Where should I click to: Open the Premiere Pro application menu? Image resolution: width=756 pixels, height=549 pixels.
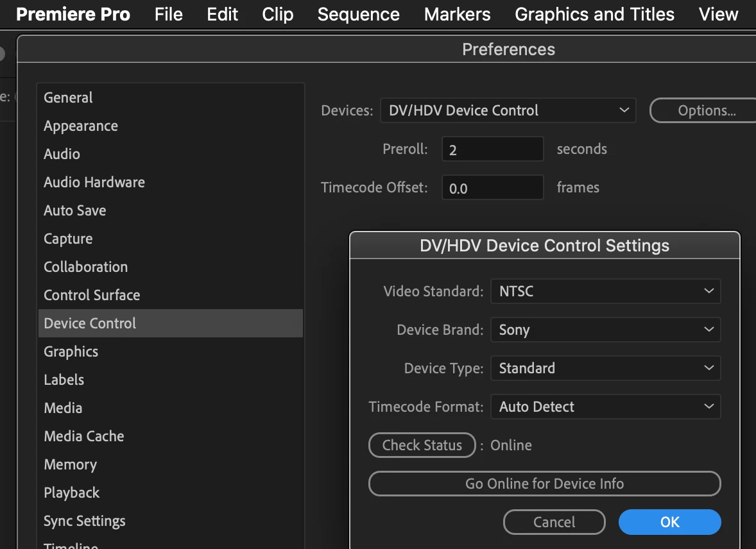(x=73, y=15)
